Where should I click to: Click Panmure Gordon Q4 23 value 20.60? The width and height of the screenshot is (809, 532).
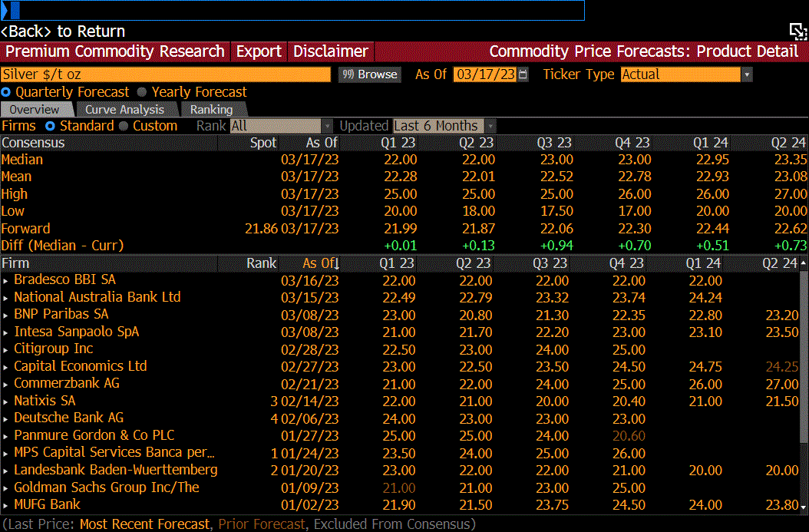629,437
